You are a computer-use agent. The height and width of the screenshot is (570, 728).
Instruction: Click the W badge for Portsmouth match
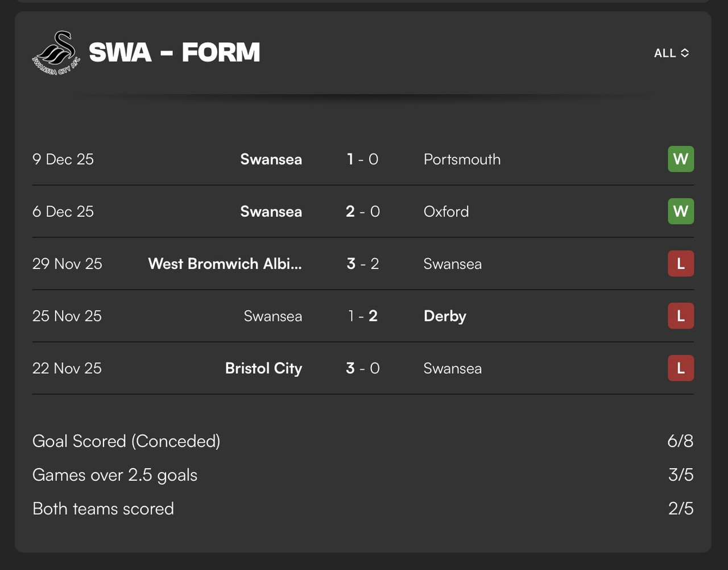pos(681,159)
